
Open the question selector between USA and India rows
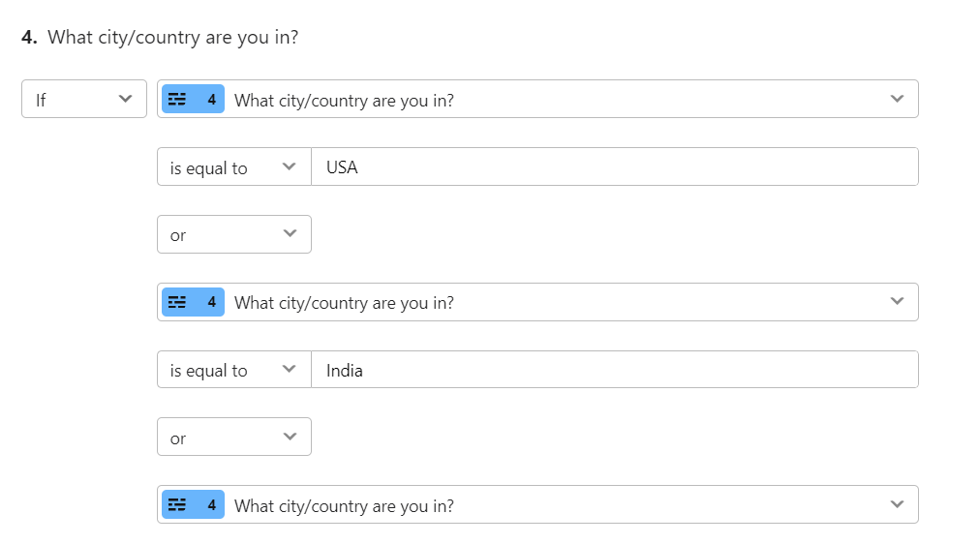pyautogui.click(x=537, y=302)
